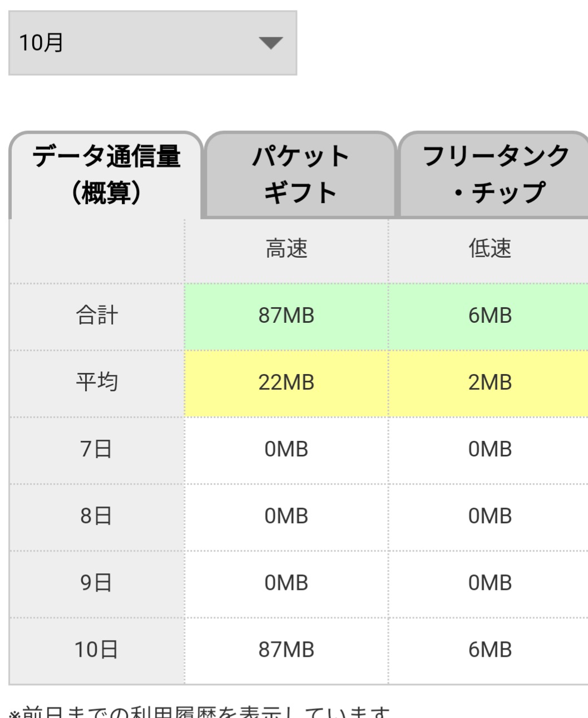Viewport: 588px width, 718px height.
Task: Select the 平均 row label
Action: point(97,382)
